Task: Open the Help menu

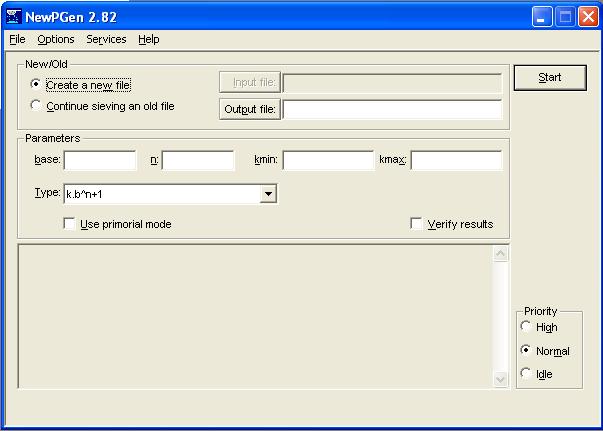Action: [x=149, y=40]
